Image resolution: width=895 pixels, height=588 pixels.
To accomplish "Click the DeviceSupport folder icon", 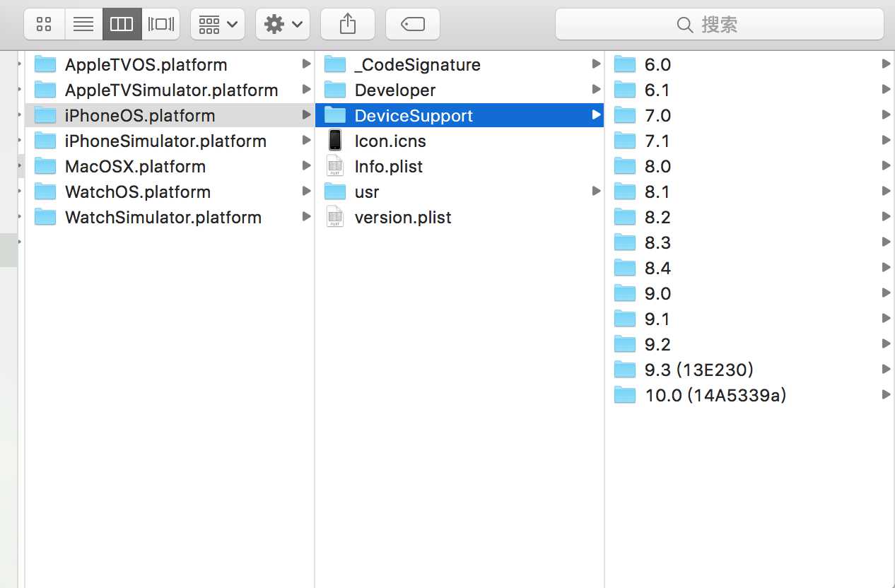I will tap(335, 115).
